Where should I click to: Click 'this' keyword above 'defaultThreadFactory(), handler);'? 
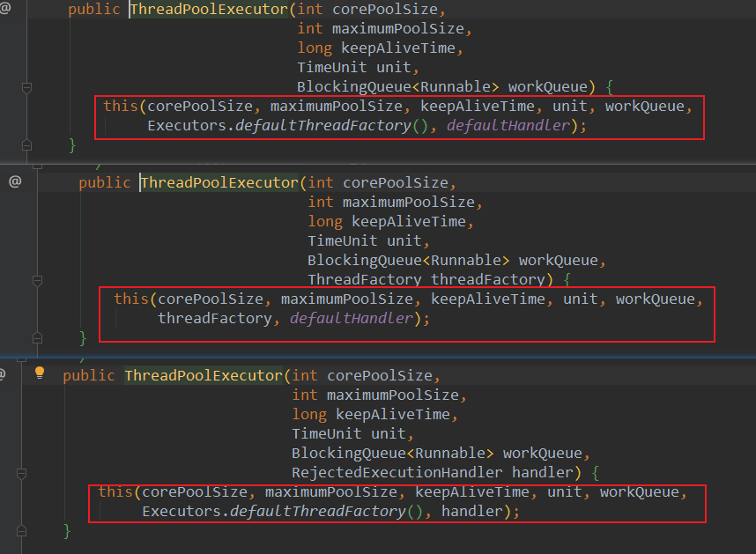pos(115,491)
